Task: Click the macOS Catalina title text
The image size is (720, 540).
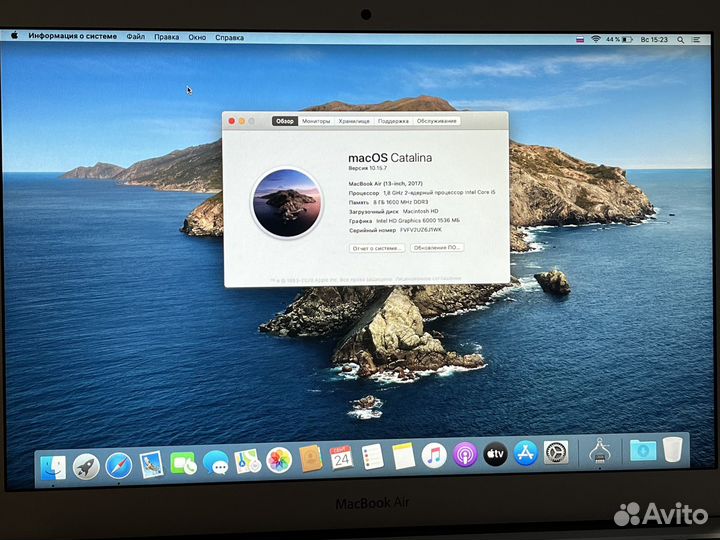Action: tap(390, 158)
